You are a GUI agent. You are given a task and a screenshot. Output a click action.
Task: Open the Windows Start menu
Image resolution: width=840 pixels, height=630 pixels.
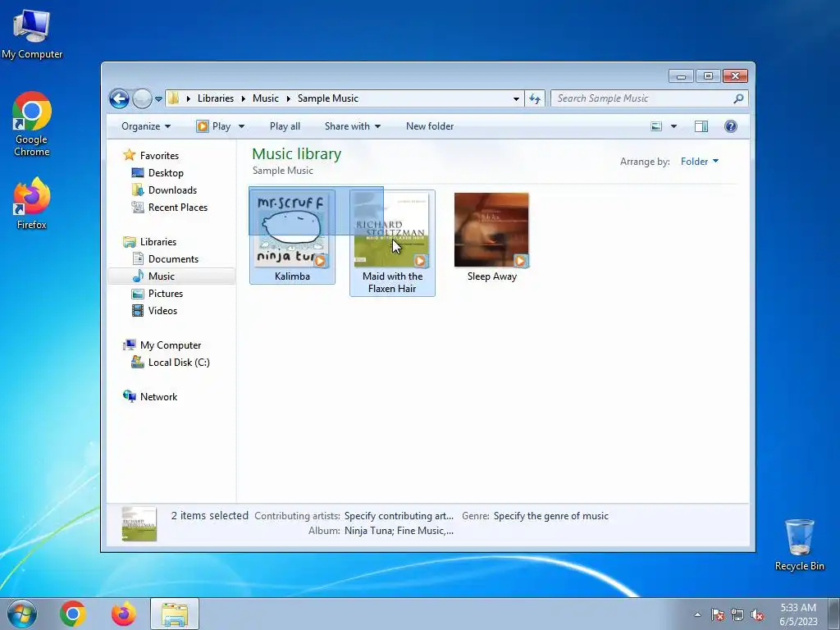(21, 614)
